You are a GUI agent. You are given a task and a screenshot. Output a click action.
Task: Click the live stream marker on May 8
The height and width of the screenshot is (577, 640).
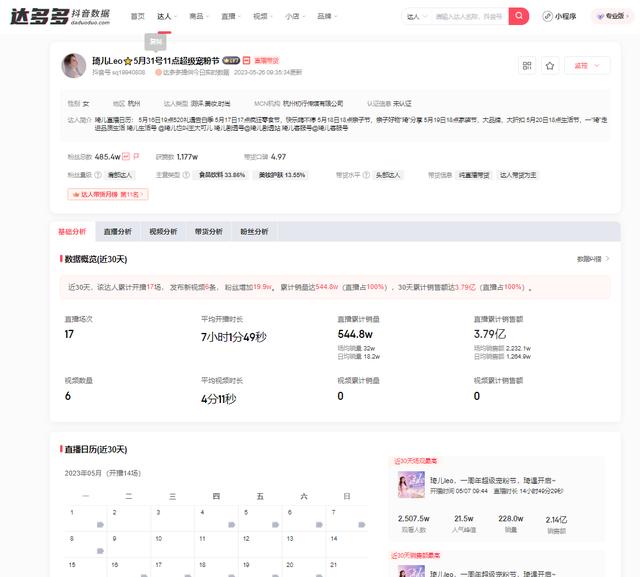click(x=100, y=551)
